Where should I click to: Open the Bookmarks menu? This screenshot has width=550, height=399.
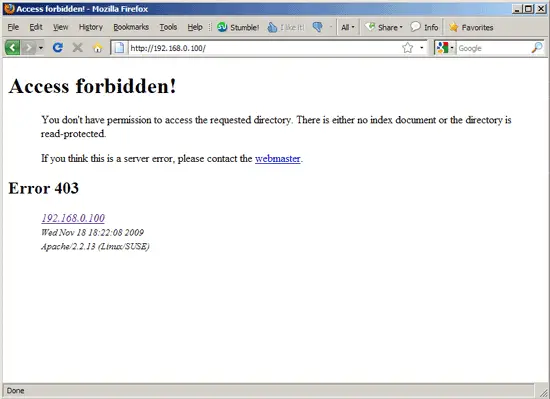[x=131, y=27]
